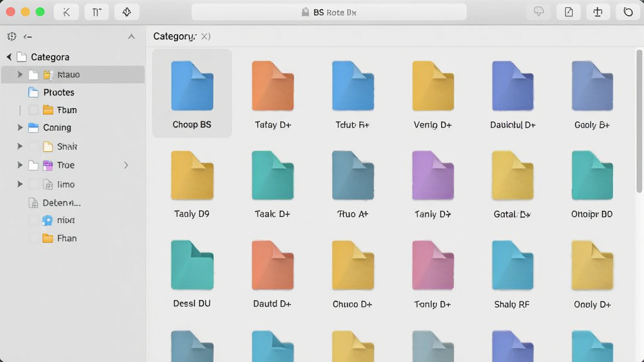Click the limo sidebar label
644x362 pixels.
pos(65,184)
